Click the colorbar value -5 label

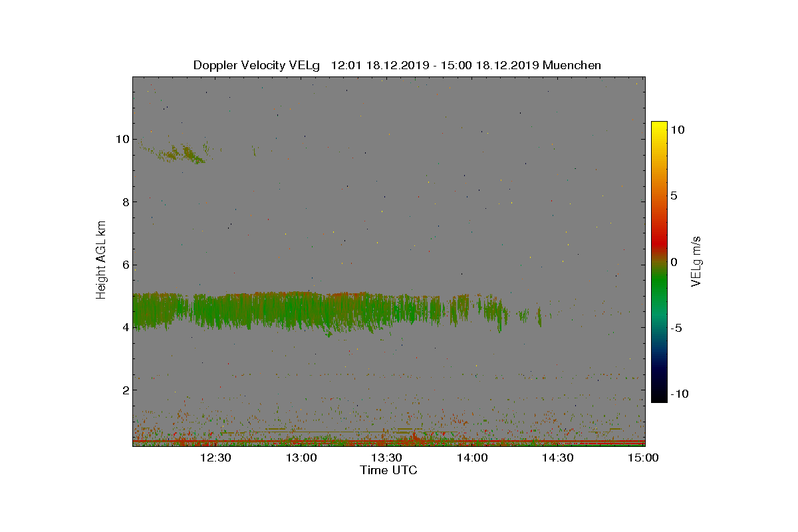pyautogui.click(x=675, y=328)
